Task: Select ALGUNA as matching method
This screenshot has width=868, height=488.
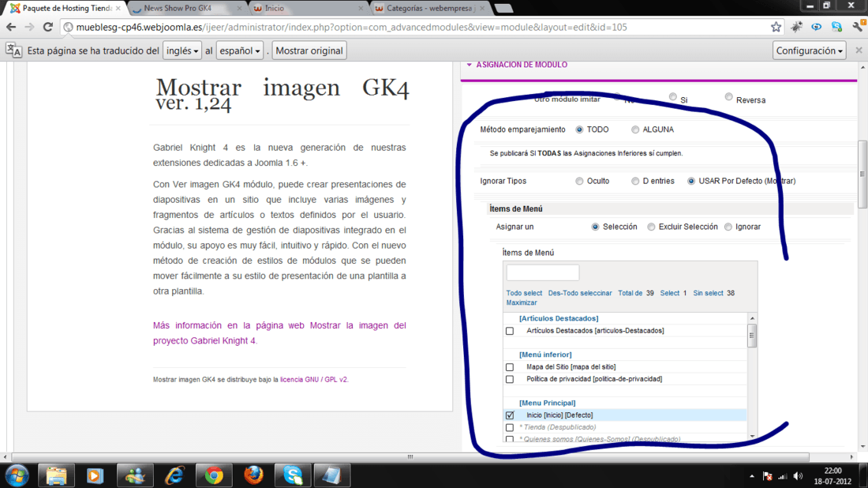Action: pyautogui.click(x=635, y=130)
